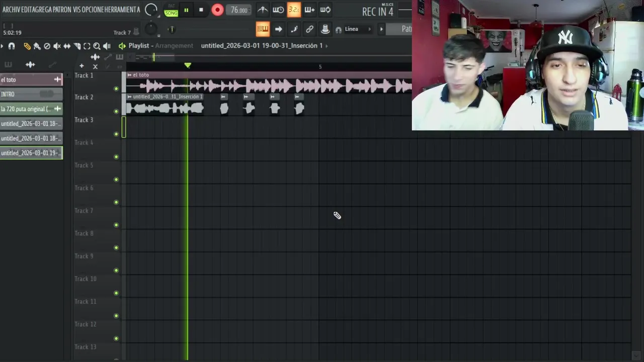Screen dimensions: 644x362
Task: Click the plus add-track button
Action: (x=82, y=66)
